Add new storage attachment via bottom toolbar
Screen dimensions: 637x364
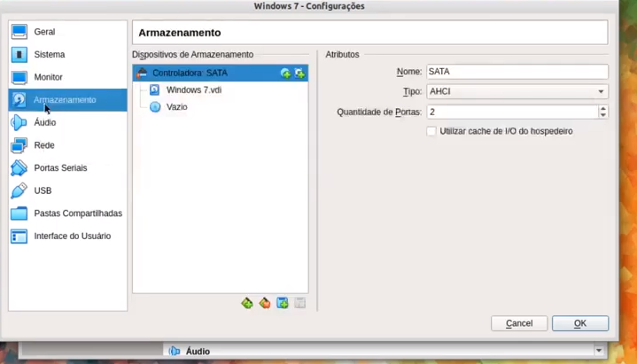click(283, 303)
